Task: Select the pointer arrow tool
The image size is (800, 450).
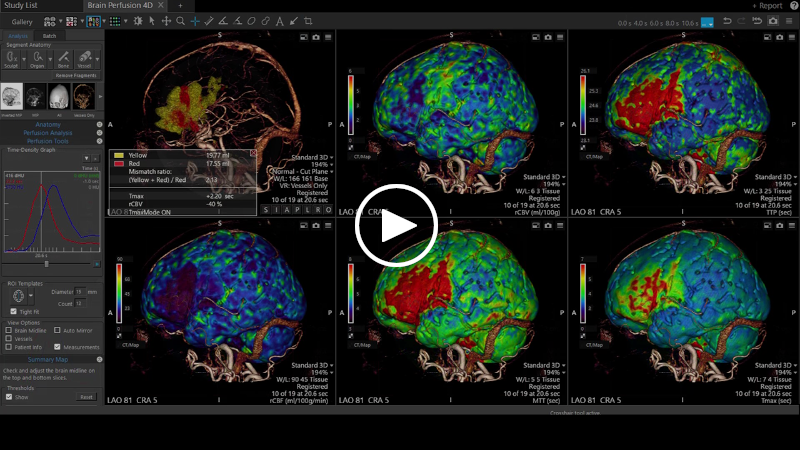Action: (x=152, y=21)
